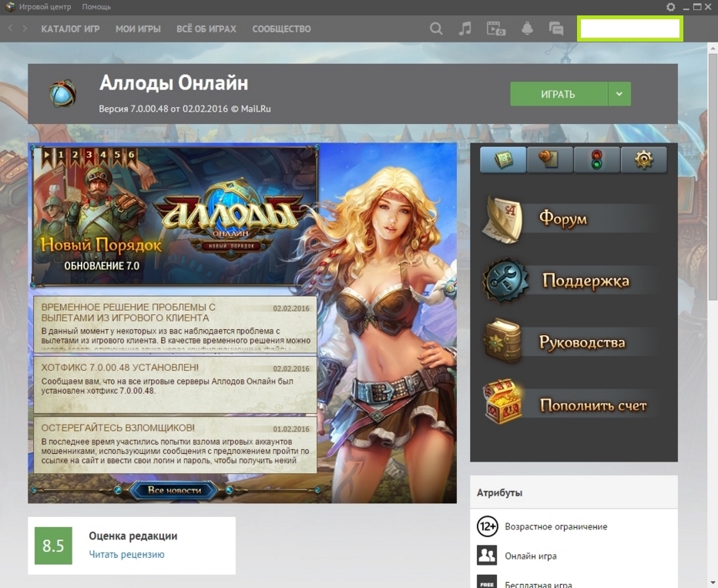Viewport: 718px width, 588px height.
Task: Open the Пополнить счет link
Action: tap(593, 405)
